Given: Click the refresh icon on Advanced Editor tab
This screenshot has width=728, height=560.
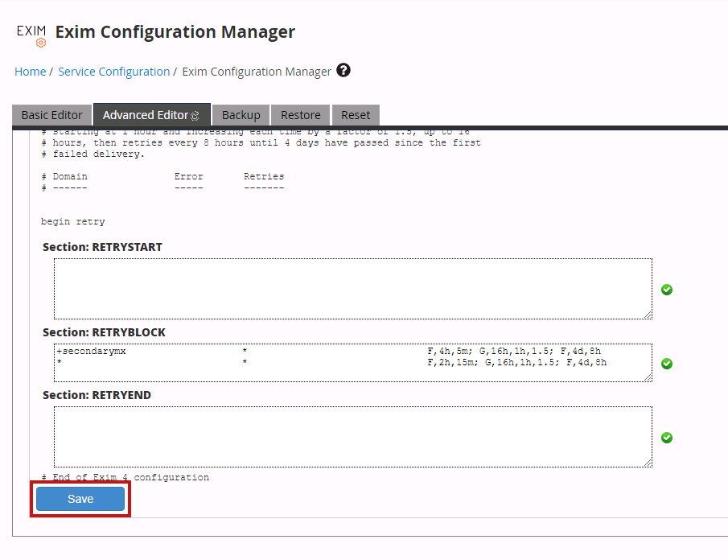Looking at the screenshot, I should click(195, 116).
